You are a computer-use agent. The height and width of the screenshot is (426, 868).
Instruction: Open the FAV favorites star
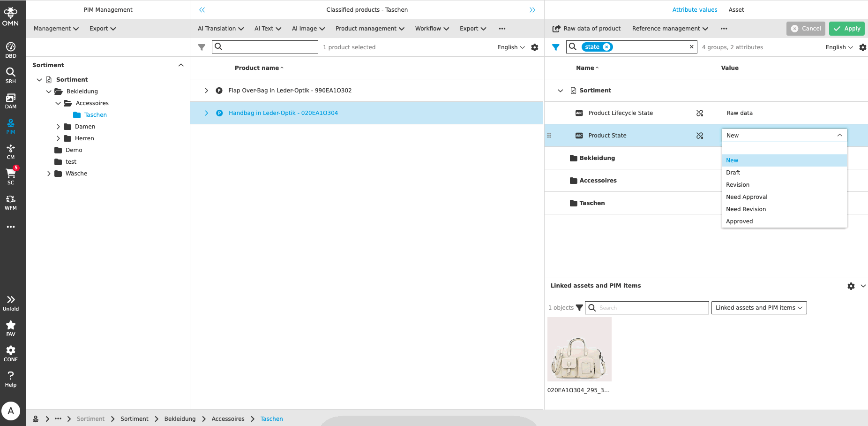(10, 328)
